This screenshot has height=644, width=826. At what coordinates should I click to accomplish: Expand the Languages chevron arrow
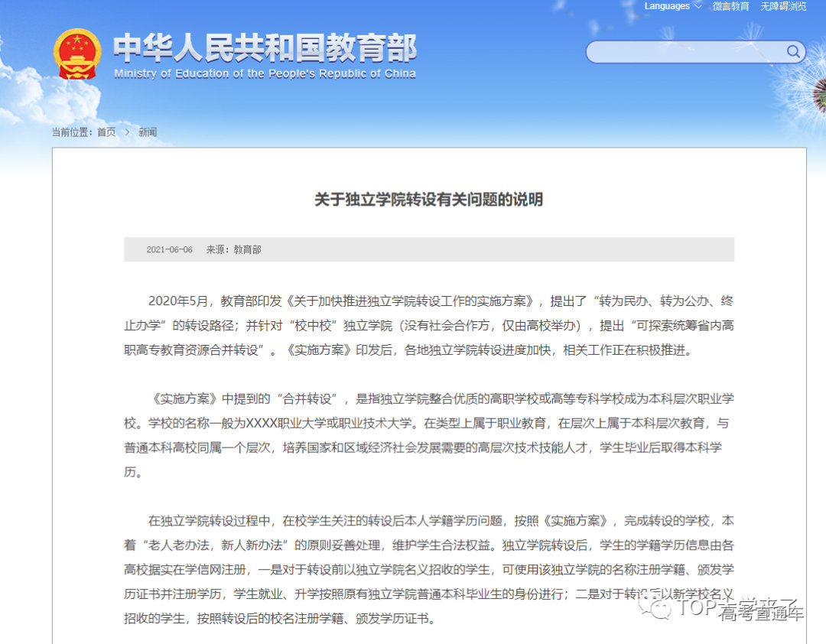pos(696,6)
